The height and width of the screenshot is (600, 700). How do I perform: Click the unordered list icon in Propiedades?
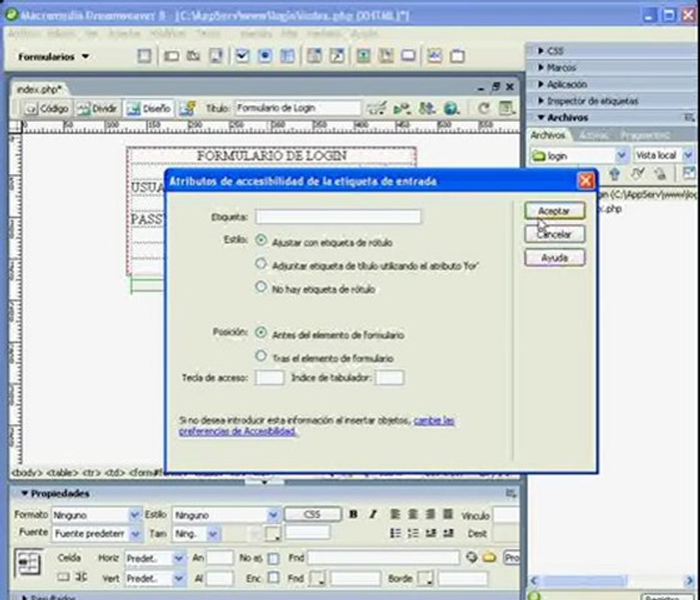tap(396, 533)
